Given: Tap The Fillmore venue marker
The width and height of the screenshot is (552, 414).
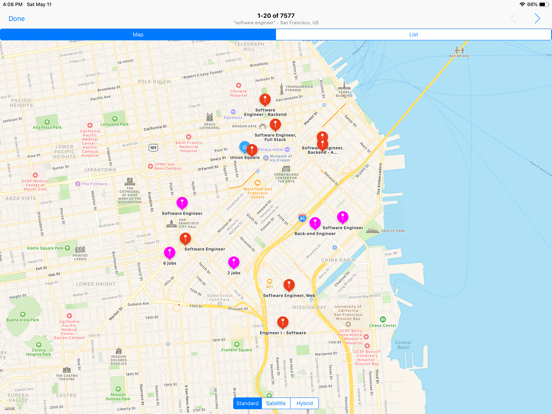Looking at the screenshot, I should 78,184.
